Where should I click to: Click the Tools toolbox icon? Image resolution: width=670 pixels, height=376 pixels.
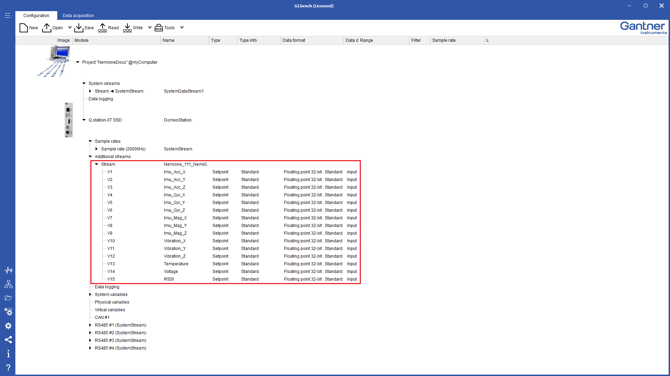tap(159, 28)
